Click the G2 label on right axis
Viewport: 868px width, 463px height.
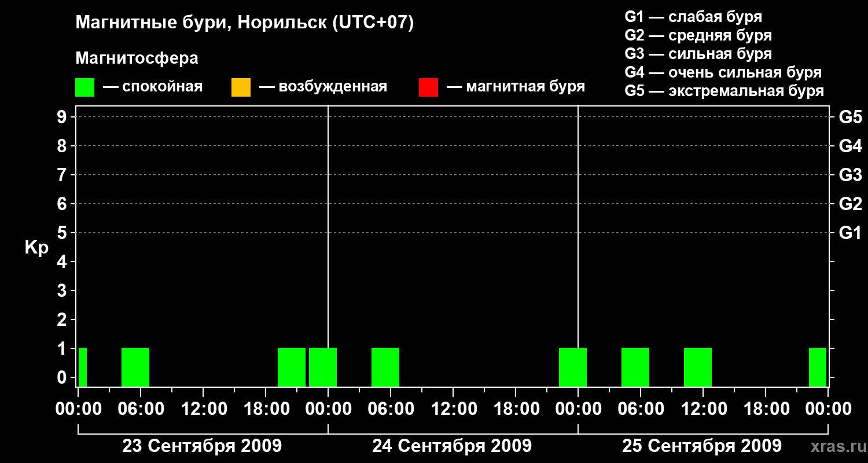pyautogui.click(x=850, y=204)
